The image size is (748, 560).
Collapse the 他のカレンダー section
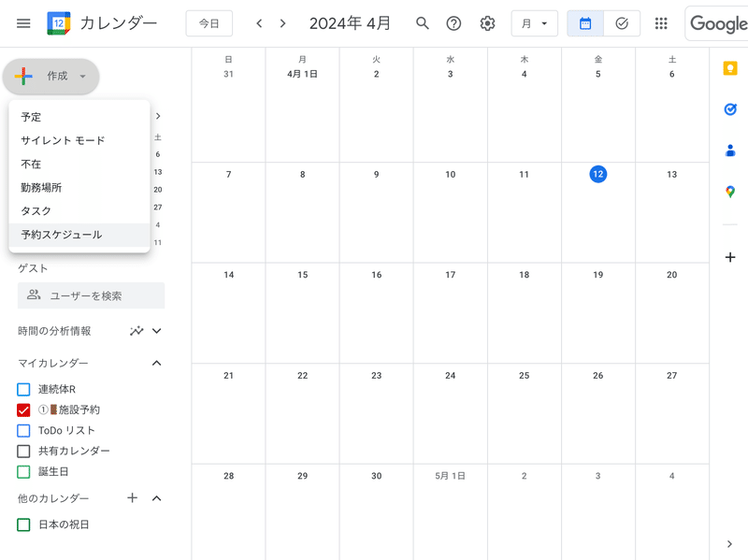click(156, 498)
